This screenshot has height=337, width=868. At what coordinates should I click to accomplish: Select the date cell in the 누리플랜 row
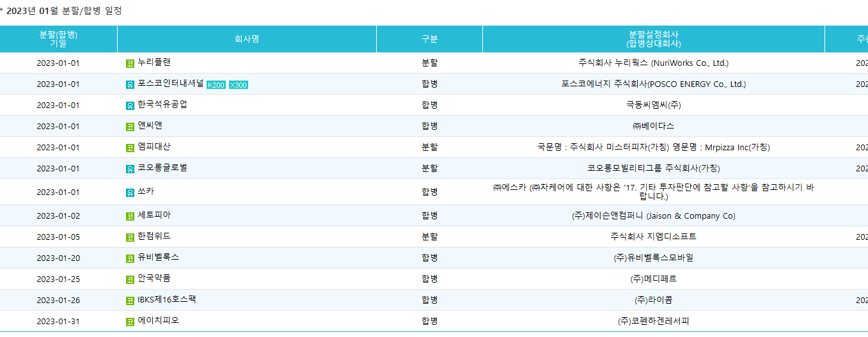tap(58, 63)
